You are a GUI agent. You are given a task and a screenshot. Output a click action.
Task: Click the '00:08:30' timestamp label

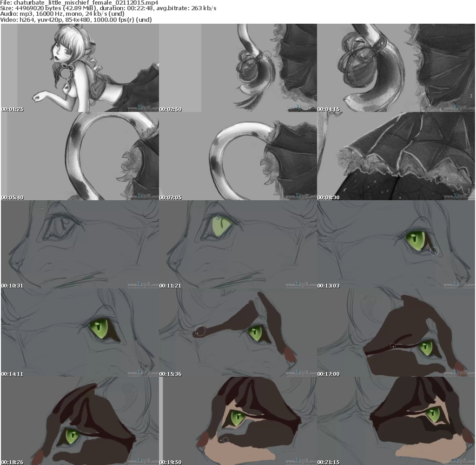329,197
